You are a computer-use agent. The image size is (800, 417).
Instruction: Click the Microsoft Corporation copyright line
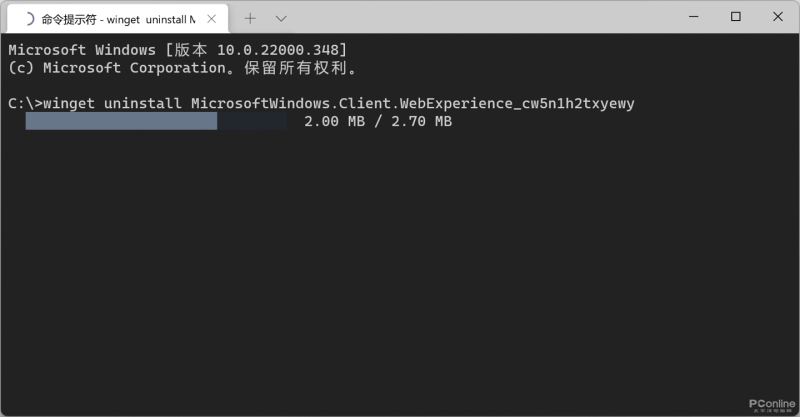(x=183, y=68)
